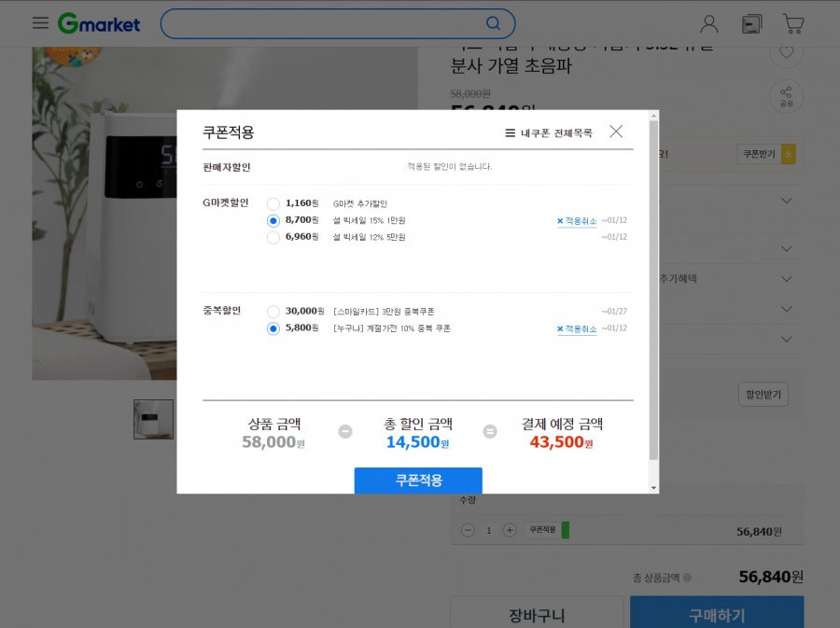Image resolution: width=840 pixels, height=628 pixels.
Task: Open 내쿠폰 전체목록 list
Action: 549,133
